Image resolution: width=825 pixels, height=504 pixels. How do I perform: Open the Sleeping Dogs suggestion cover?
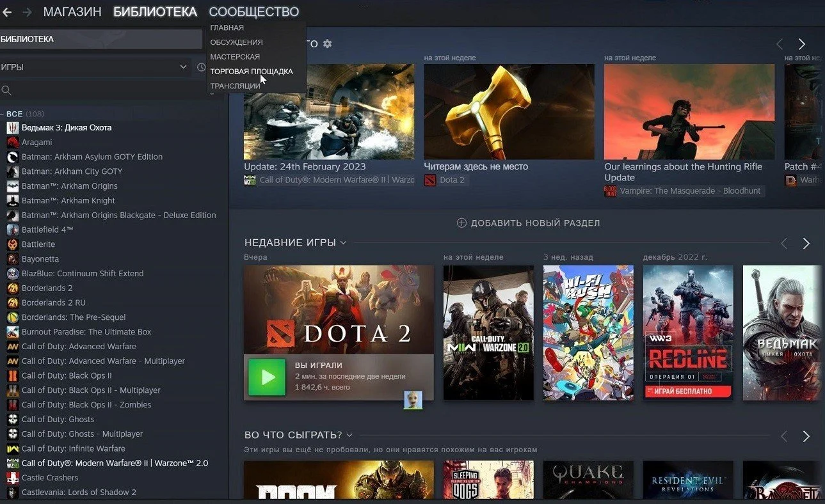(488, 480)
